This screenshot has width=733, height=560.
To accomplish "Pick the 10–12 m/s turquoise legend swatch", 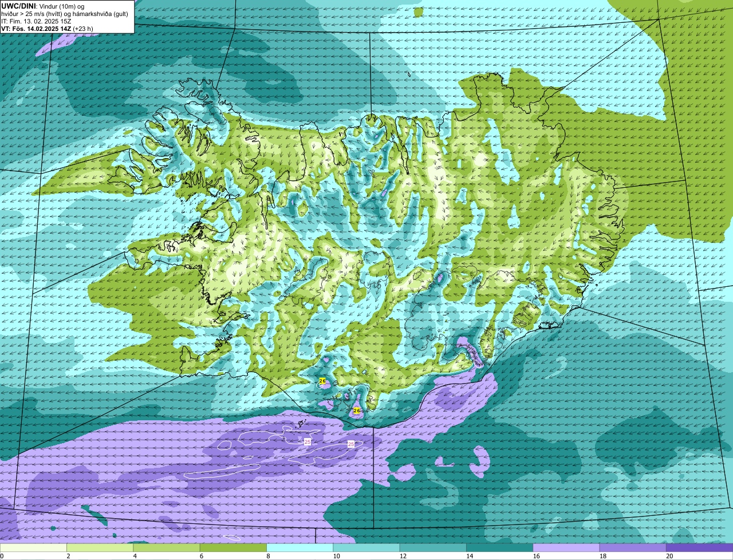I will tap(366, 547).
